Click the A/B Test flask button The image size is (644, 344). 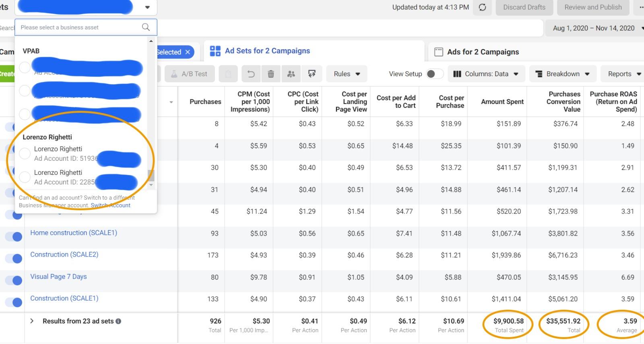tap(189, 74)
